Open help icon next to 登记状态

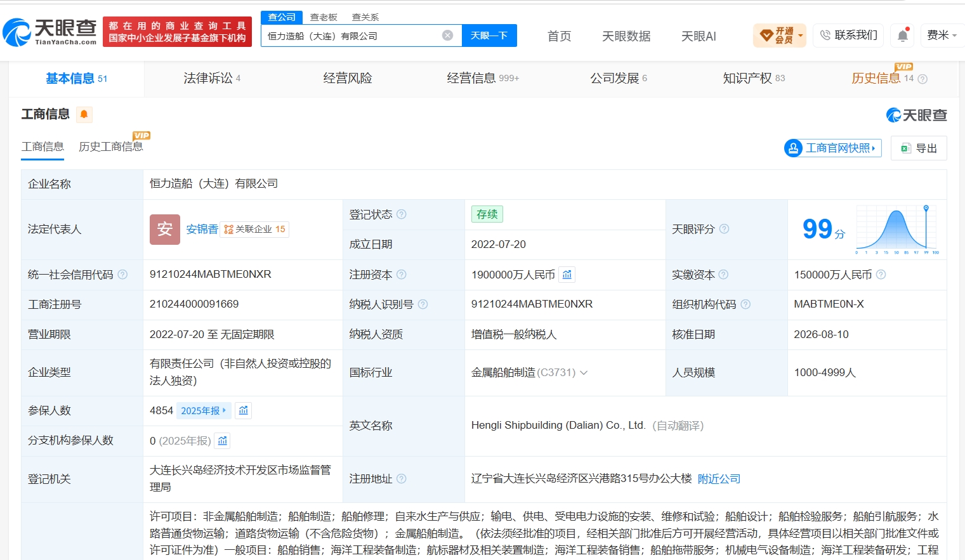(x=401, y=214)
